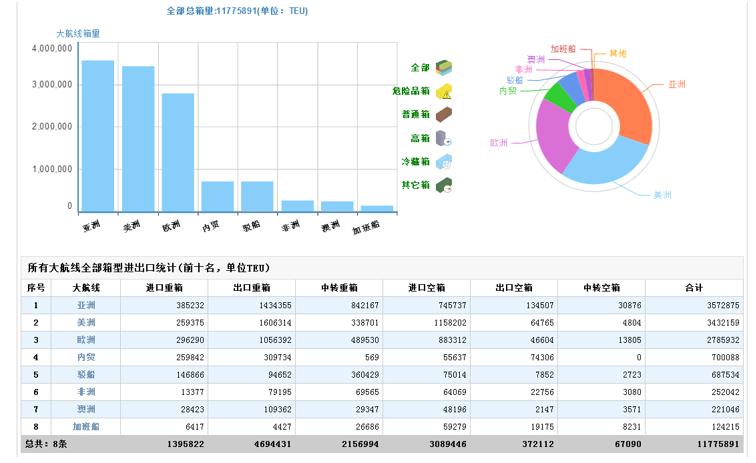Select the yellow 危险品箱 container icon
The image size is (756, 463).
pyautogui.click(x=444, y=91)
